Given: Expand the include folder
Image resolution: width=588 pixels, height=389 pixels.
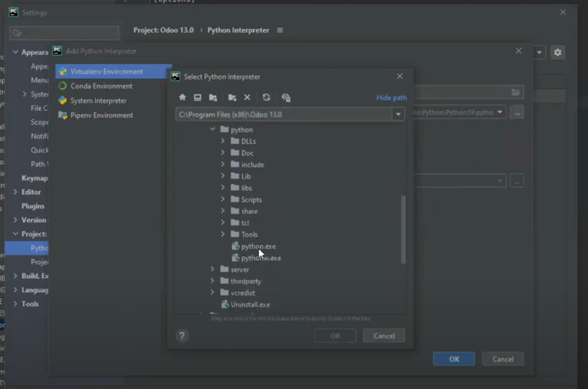Looking at the screenshot, I should 223,164.
